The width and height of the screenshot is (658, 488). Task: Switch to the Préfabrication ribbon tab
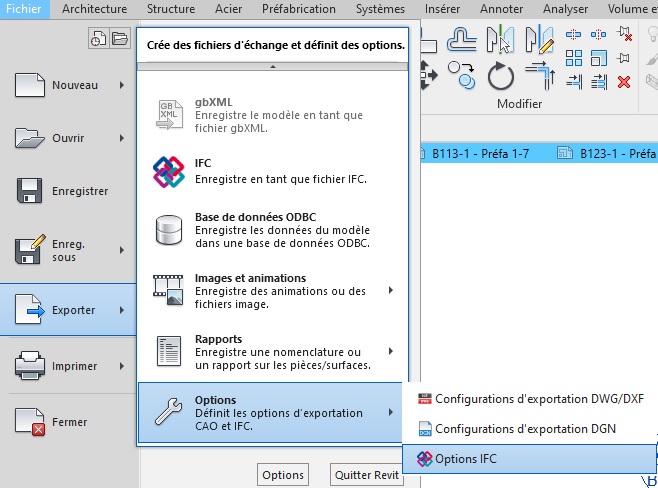[299, 9]
